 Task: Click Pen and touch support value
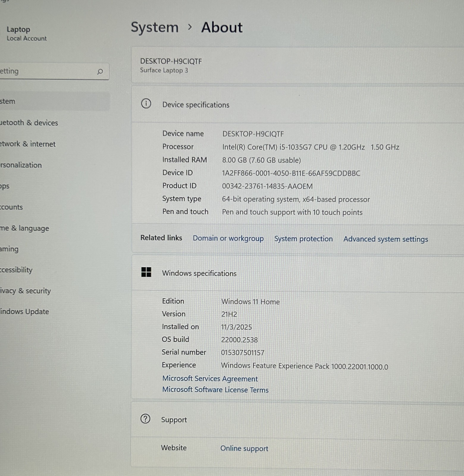pyautogui.click(x=292, y=212)
